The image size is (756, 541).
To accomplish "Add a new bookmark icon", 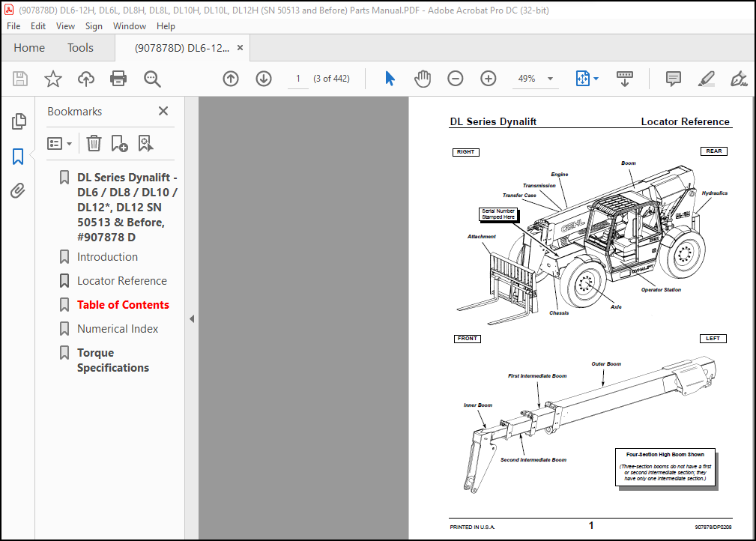I will point(119,143).
